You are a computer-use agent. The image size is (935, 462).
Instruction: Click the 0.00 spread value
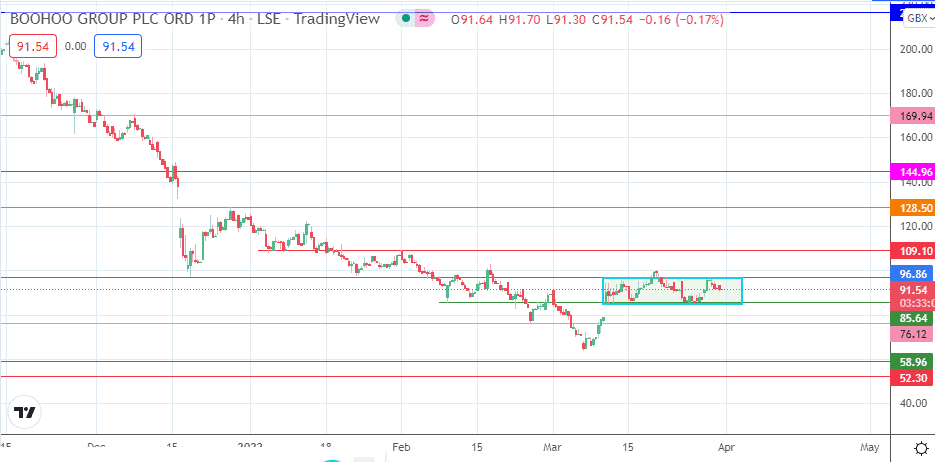pyautogui.click(x=76, y=46)
